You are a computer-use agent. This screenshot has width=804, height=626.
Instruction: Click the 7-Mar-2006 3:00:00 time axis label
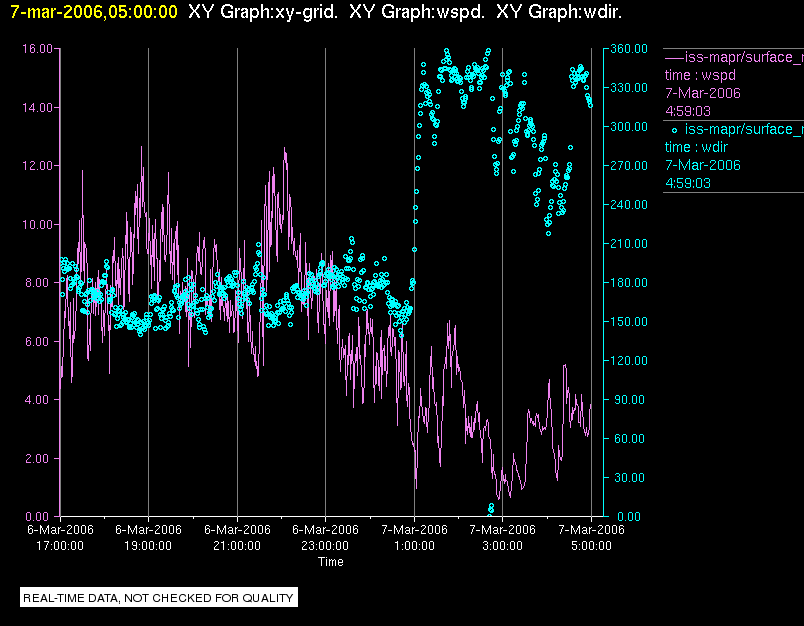502,537
